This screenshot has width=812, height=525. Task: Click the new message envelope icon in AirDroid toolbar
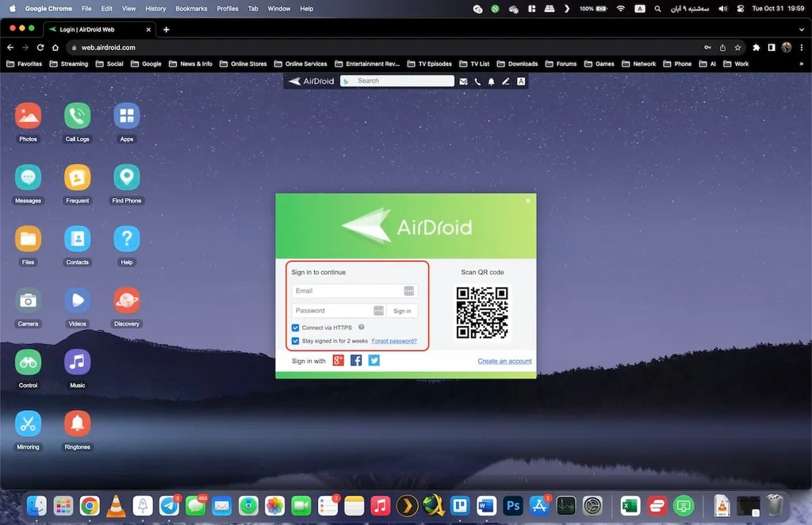[464, 81]
